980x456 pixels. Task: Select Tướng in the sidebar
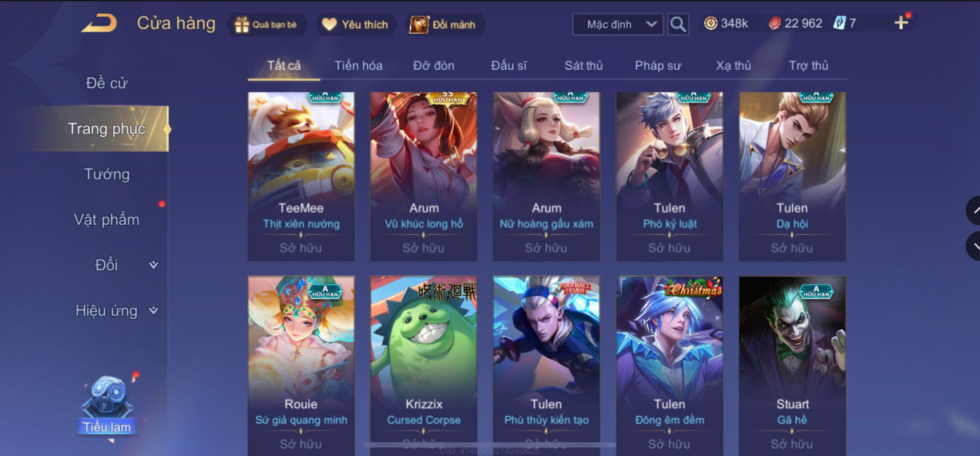click(x=107, y=174)
